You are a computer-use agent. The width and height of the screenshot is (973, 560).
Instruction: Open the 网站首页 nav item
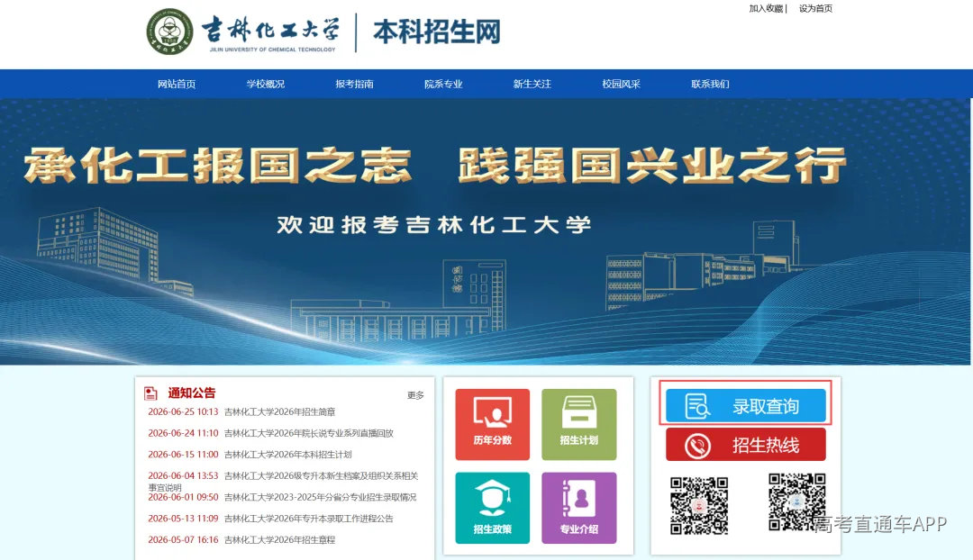177,85
